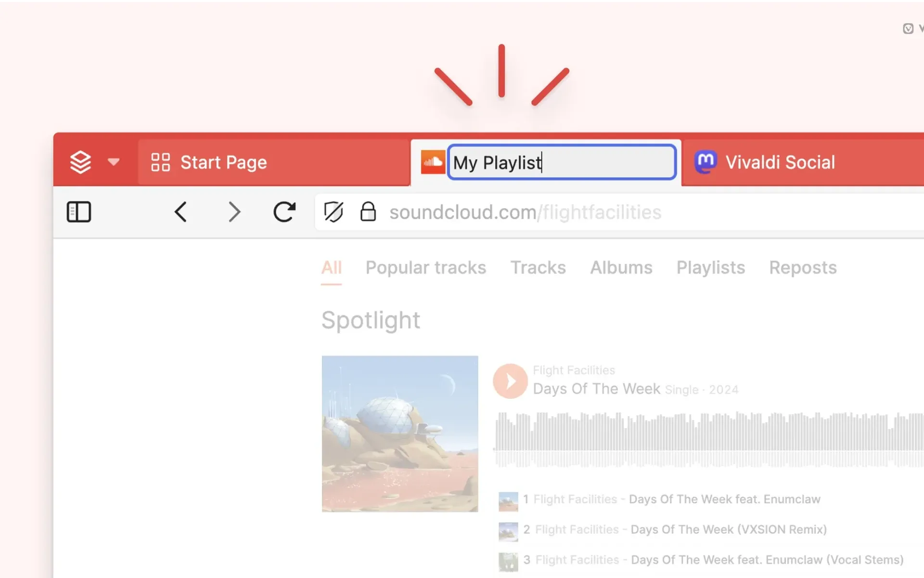Open the Flight Facilities artist link
924x578 pixels.
point(574,370)
